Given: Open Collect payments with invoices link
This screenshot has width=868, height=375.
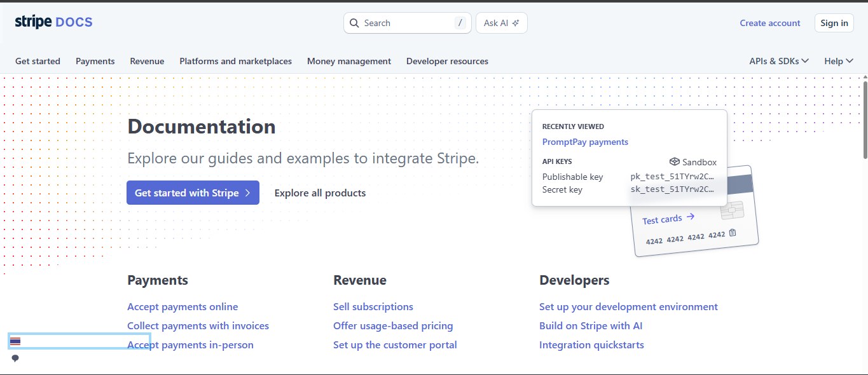Looking at the screenshot, I should [198, 325].
